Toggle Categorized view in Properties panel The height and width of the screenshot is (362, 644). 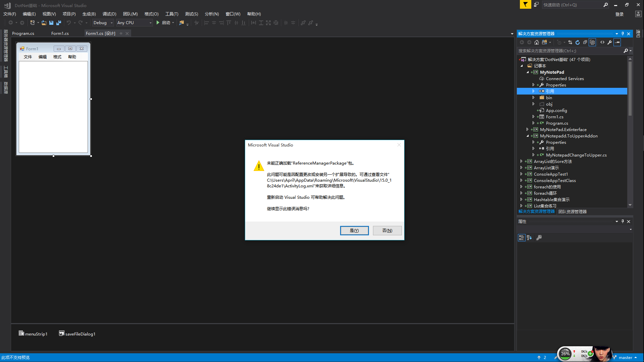[521, 238]
